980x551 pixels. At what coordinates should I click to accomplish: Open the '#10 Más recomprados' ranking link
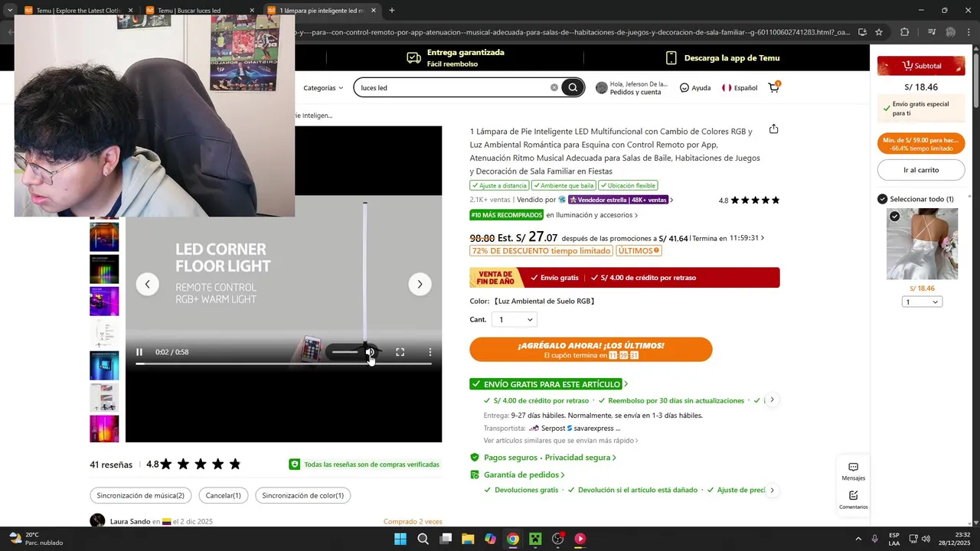(x=554, y=215)
